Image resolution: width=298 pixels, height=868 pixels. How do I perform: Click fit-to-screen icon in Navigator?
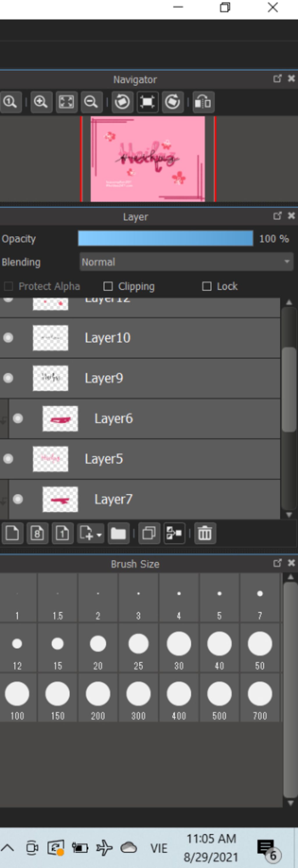point(66,102)
